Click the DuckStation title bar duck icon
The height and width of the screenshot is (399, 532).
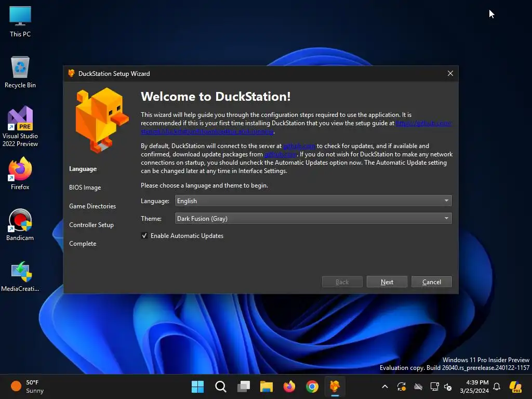tap(71, 73)
